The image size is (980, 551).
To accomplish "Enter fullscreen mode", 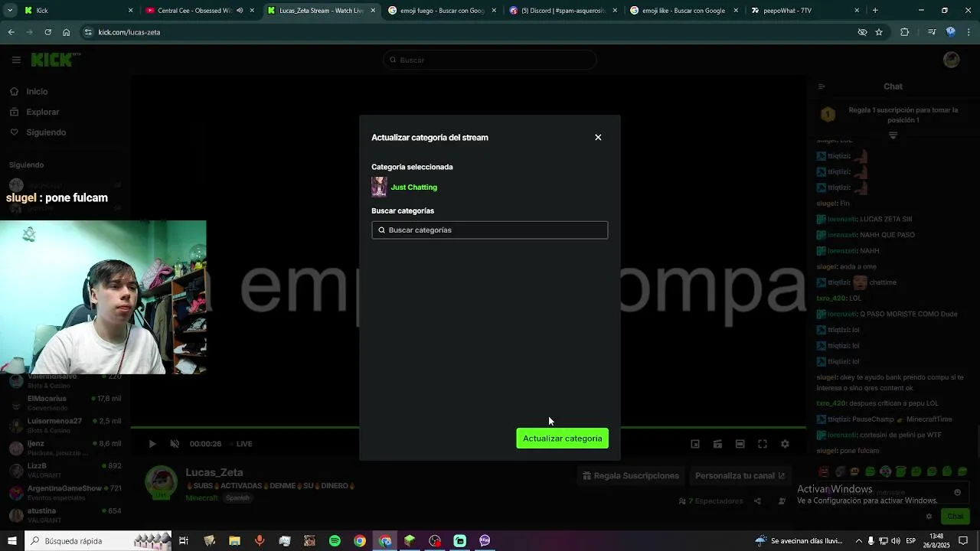I will [x=763, y=444].
